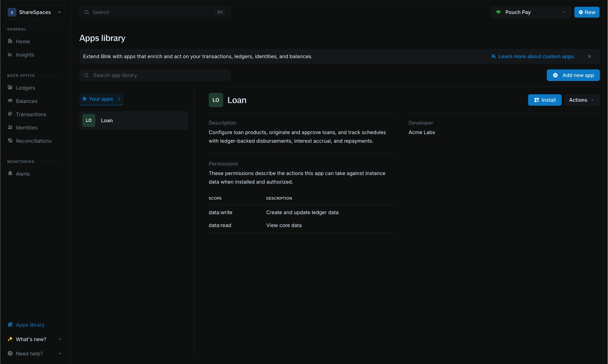Click the top search magnifier icon

pyautogui.click(x=87, y=12)
